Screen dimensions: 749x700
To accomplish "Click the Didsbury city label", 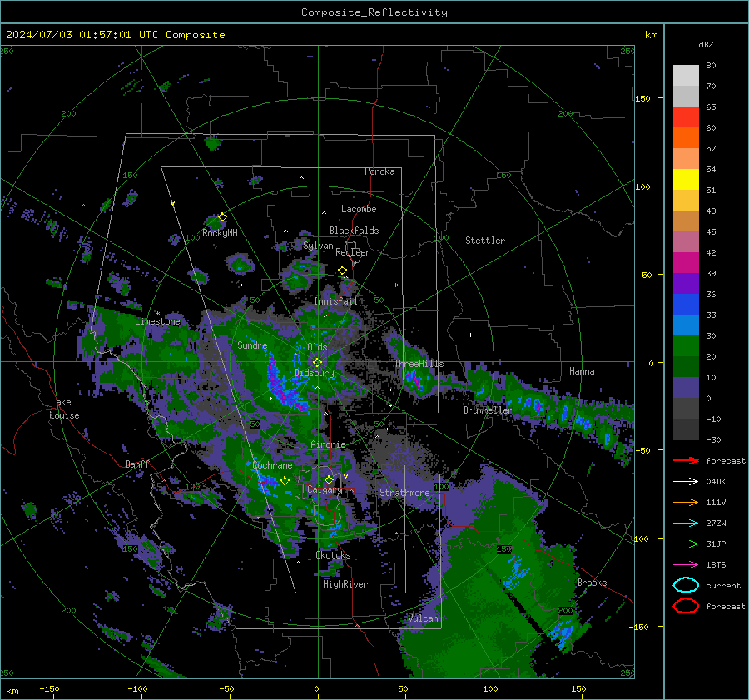I will point(315,373).
